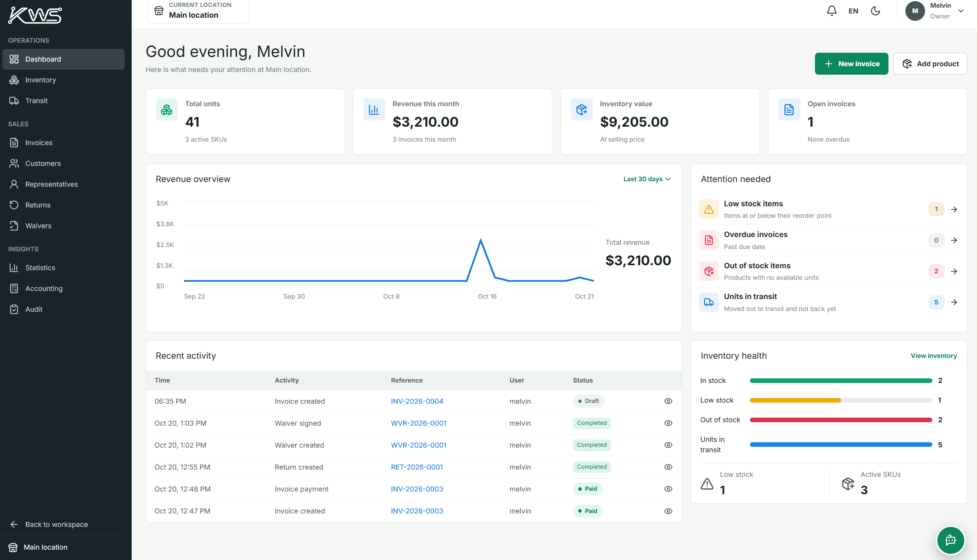The image size is (977, 560).
Task: View the Waiver created row eye icon
Action: point(668,445)
